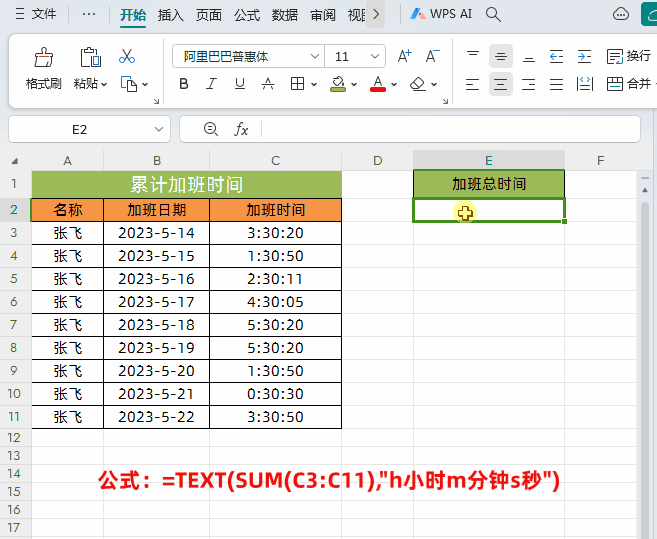Toggle Strikethrough formatting
657x539 pixels.
[268, 84]
